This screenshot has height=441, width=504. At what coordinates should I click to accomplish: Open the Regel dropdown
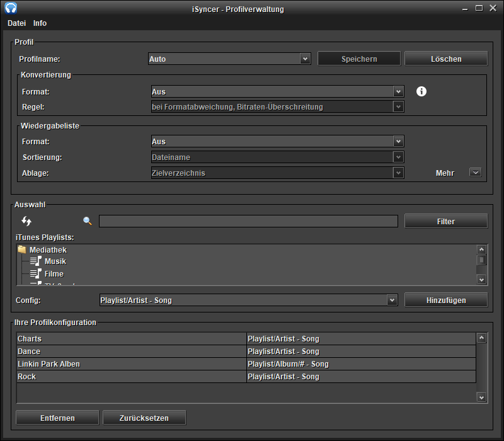tap(278, 106)
